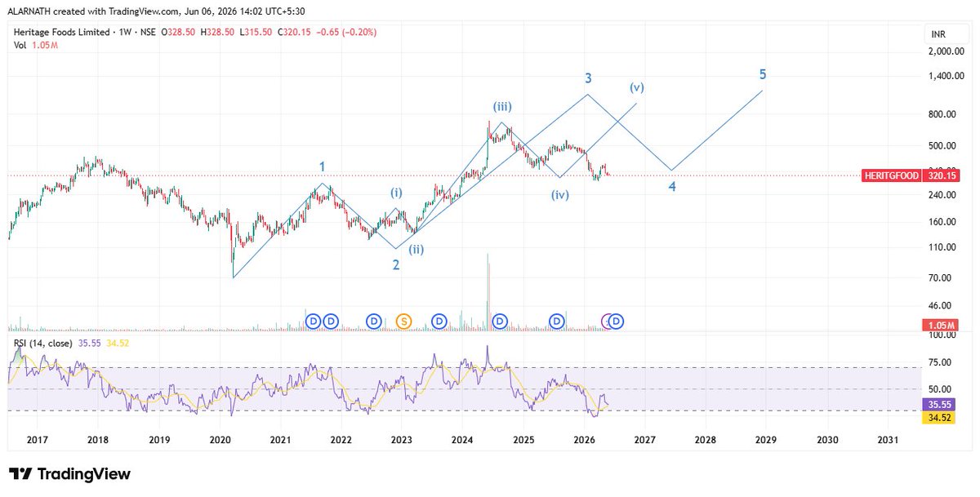Click the L315.50 low value
Screen dimensions: 980x497
point(256,32)
